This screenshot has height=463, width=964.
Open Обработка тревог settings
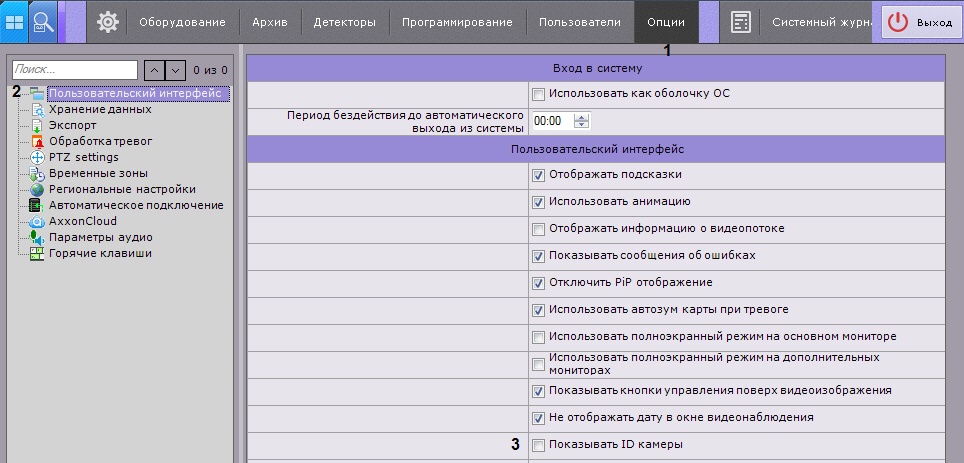coord(101,141)
